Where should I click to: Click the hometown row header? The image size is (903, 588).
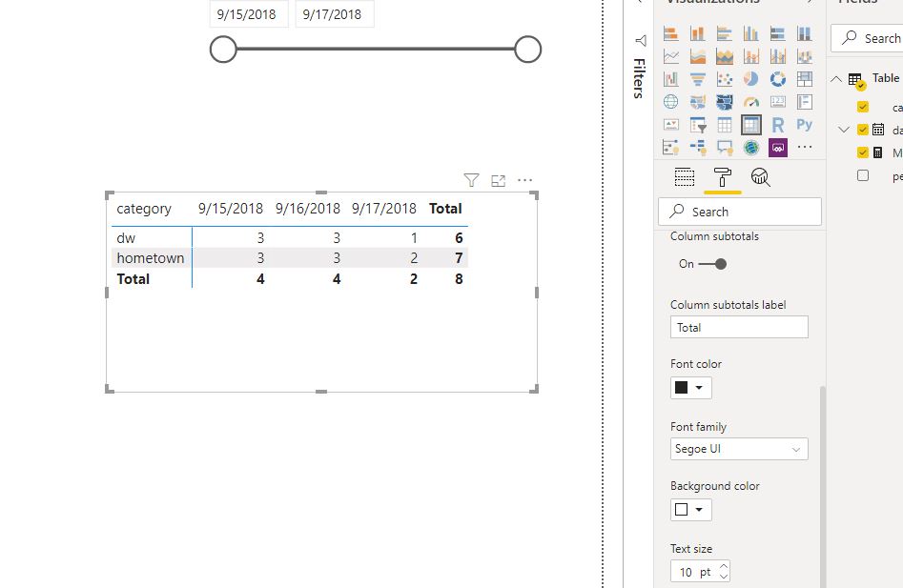point(151,257)
